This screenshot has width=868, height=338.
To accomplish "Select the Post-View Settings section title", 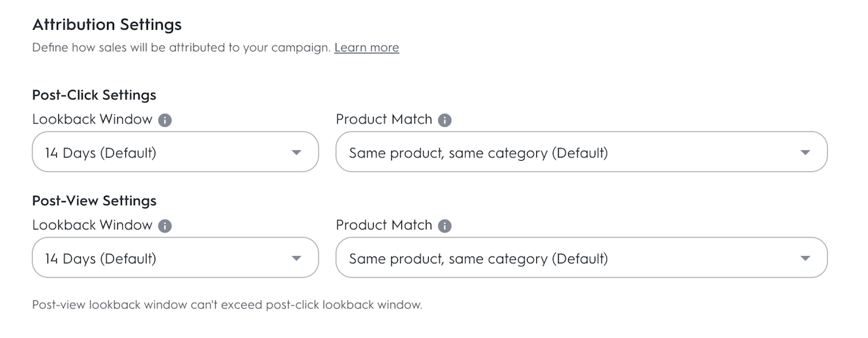I will 94,201.
